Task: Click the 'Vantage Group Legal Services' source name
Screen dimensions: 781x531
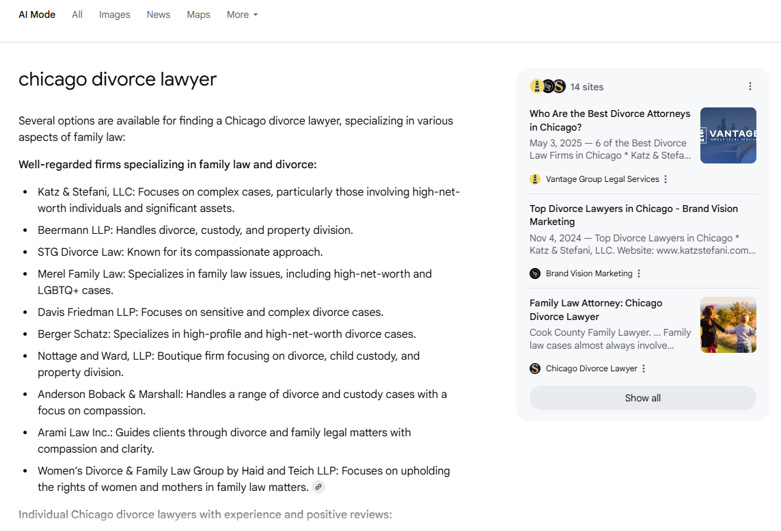Action: click(602, 179)
